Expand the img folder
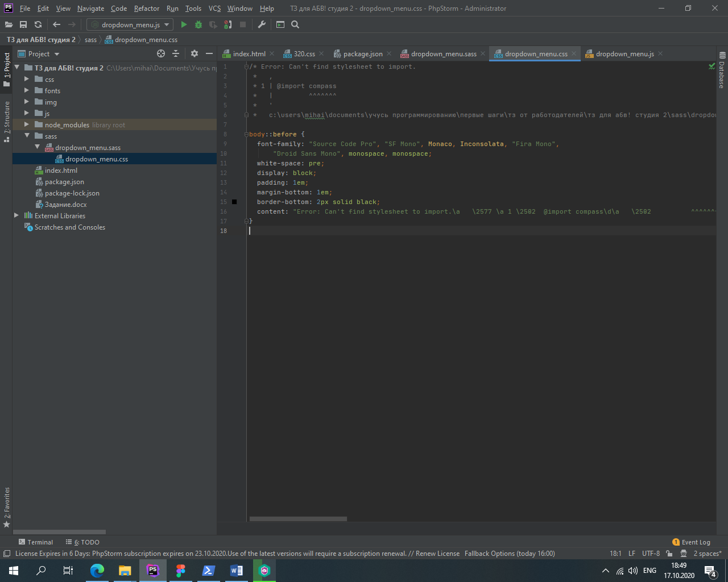The image size is (728, 582). pos(26,102)
